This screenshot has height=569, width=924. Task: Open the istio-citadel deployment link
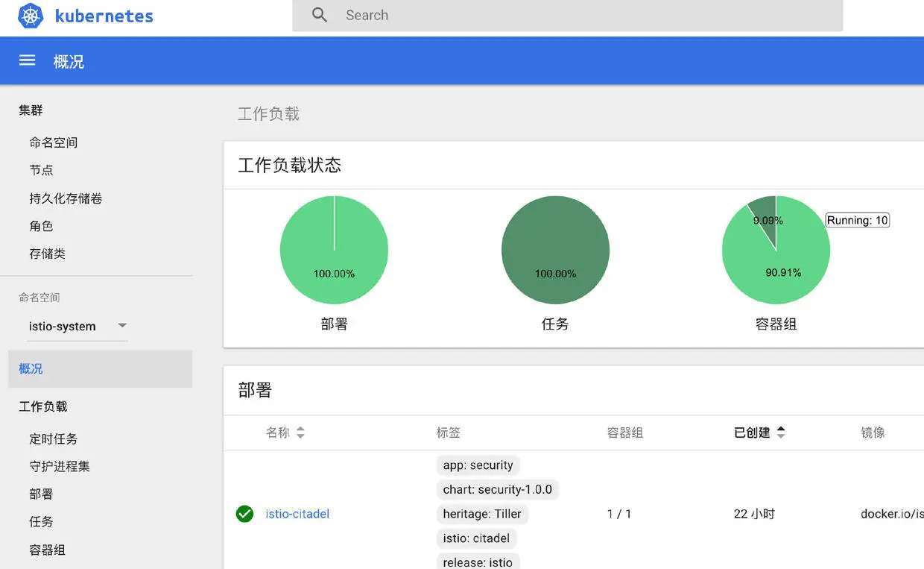pyautogui.click(x=297, y=514)
